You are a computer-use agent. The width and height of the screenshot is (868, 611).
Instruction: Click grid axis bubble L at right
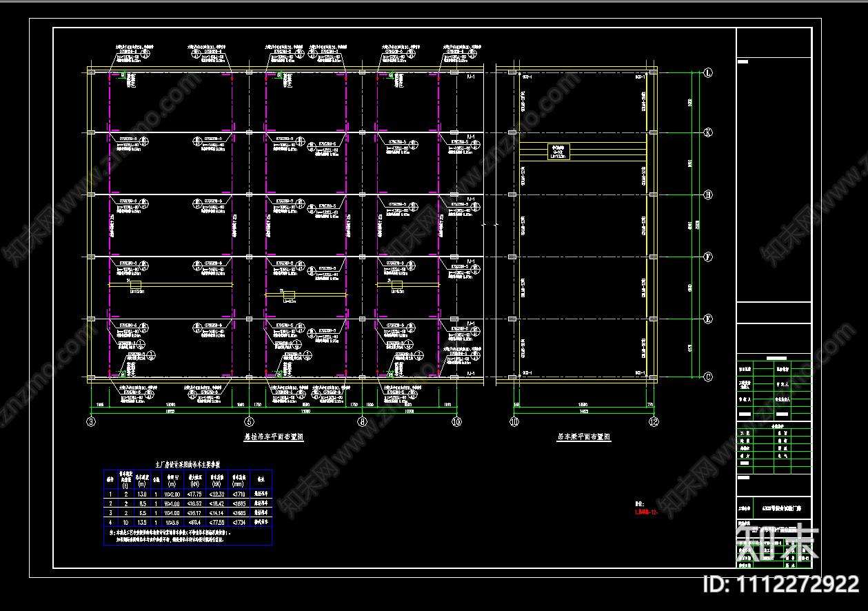[x=707, y=72]
